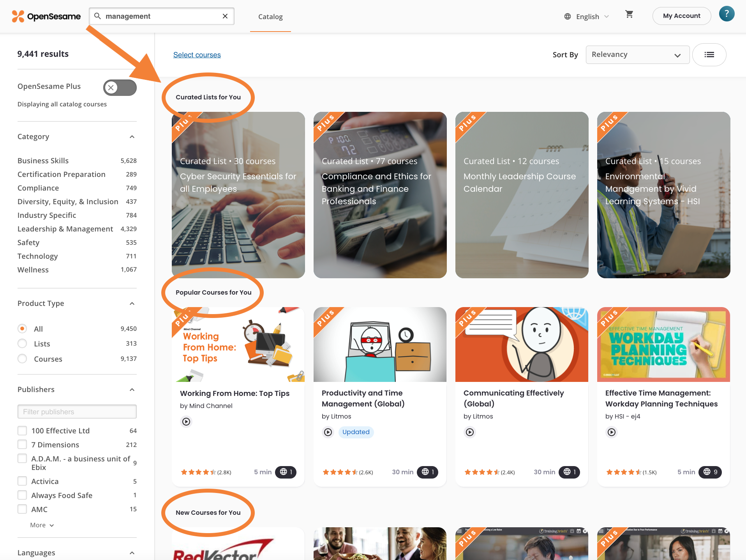746x560 pixels.
Task: Check the Always Food Safe publisher
Action: click(22, 495)
